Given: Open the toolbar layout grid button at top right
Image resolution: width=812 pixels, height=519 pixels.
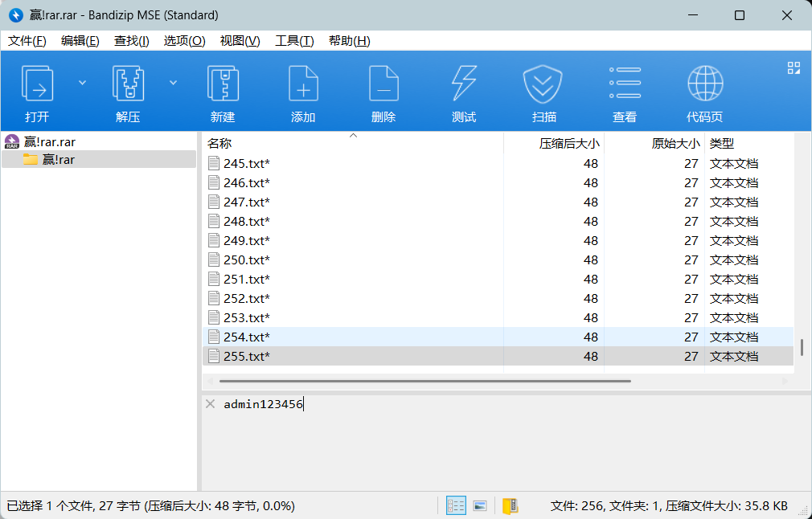Looking at the screenshot, I should (794, 68).
